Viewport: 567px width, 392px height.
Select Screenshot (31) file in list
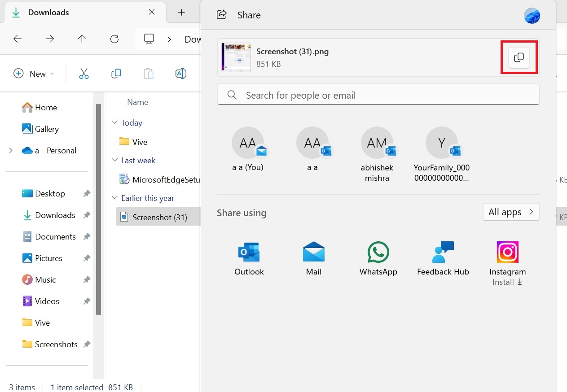pyautogui.click(x=158, y=217)
